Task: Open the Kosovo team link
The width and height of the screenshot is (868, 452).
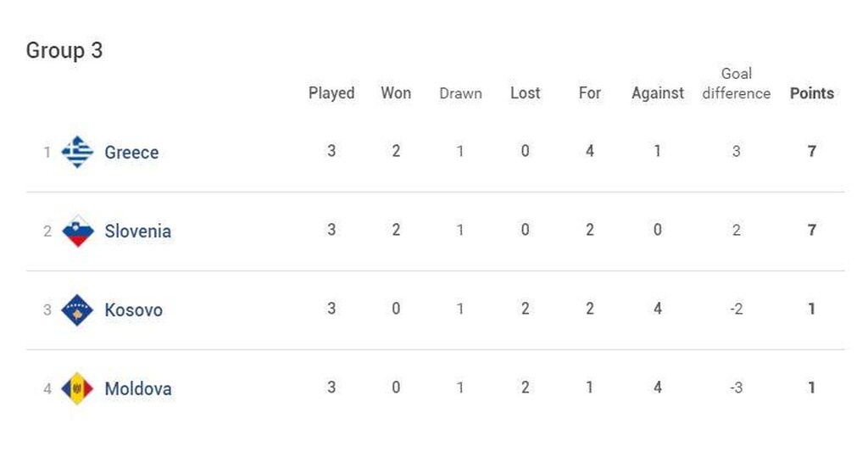Action: [x=133, y=310]
